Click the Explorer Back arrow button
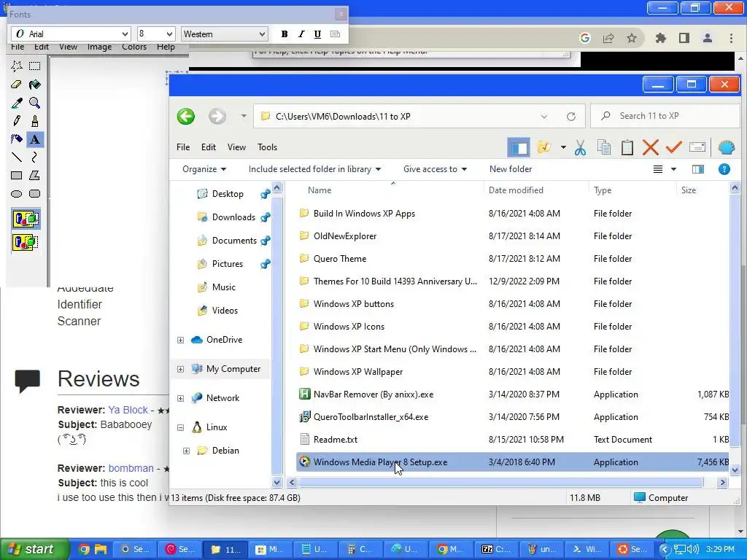This screenshot has width=747, height=560. (x=186, y=116)
